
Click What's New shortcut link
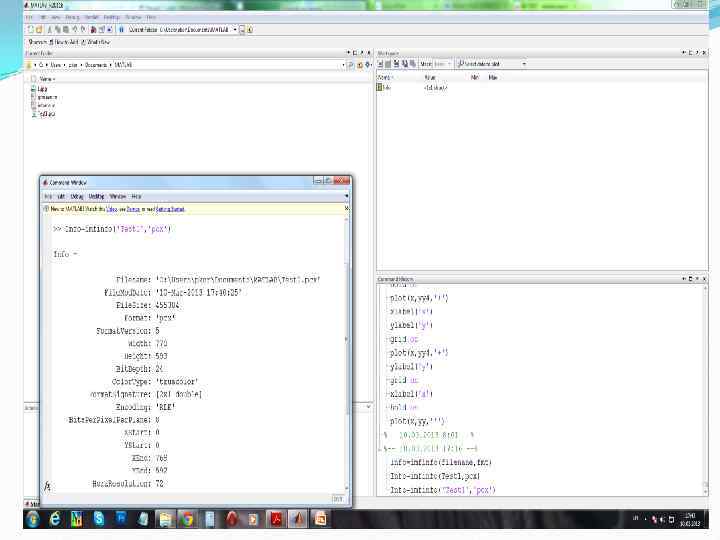coord(96,42)
